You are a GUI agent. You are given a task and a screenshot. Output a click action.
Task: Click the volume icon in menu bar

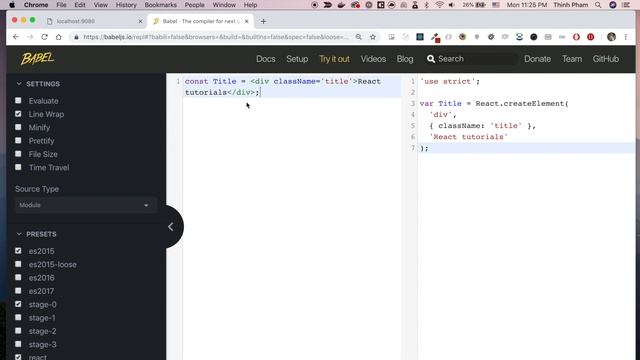(x=451, y=5)
